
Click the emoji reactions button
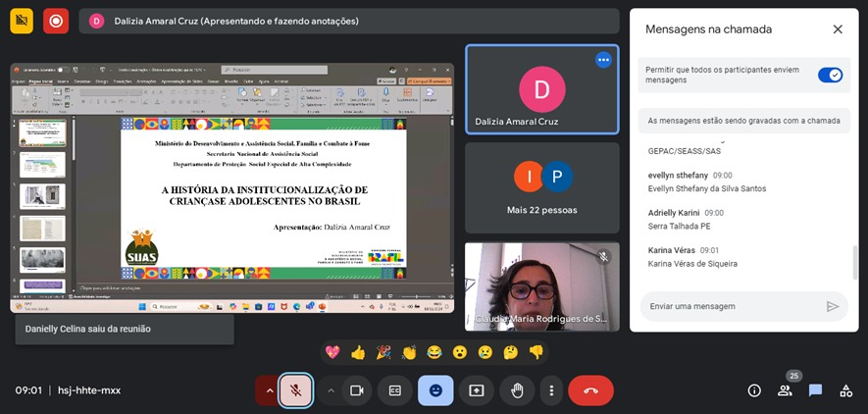click(x=435, y=390)
